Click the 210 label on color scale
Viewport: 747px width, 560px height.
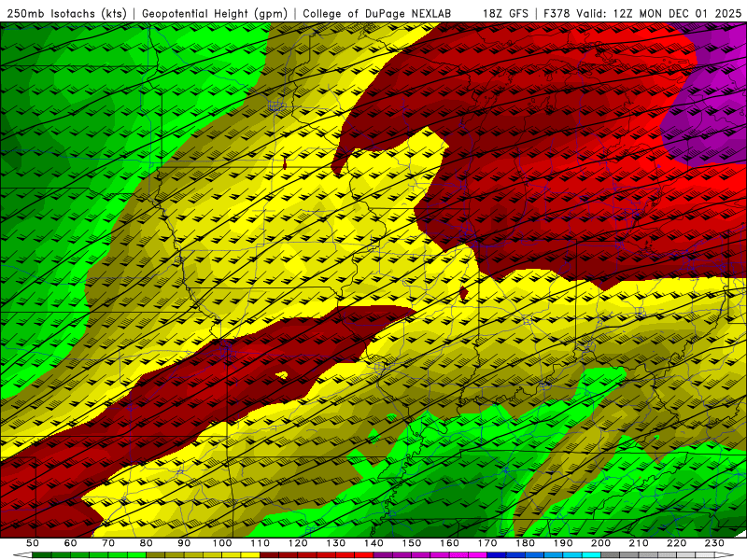pyautogui.click(x=639, y=543)
